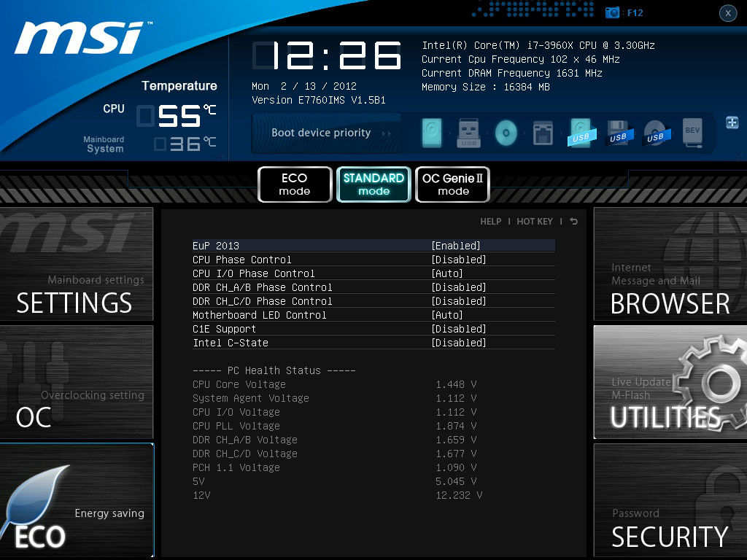Viewport: 747px width, 560px height.
Task: Click the 12:26 clock display
Action: coord(327,55)
